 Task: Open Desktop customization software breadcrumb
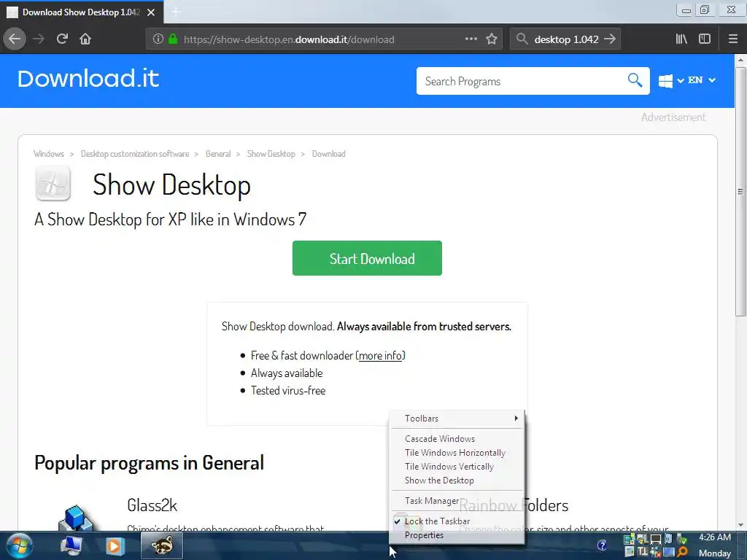[x=135, y=154]
